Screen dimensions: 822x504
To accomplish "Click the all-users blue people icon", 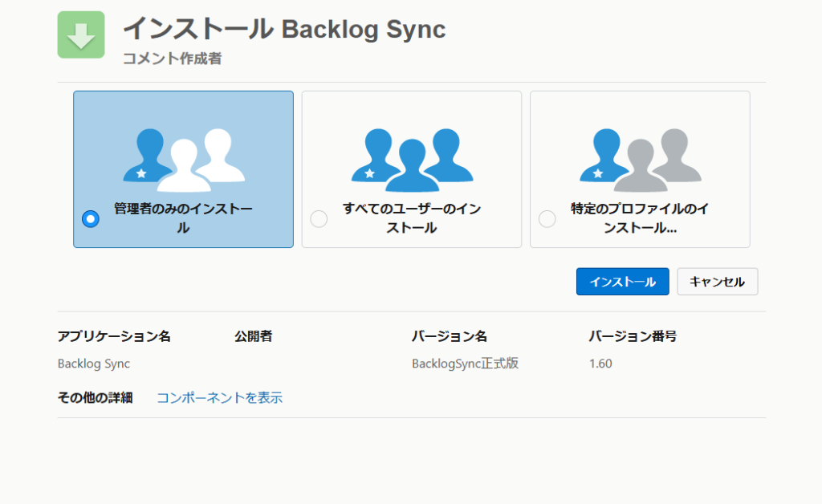I will pyautogui.click(x=412, y=160).
